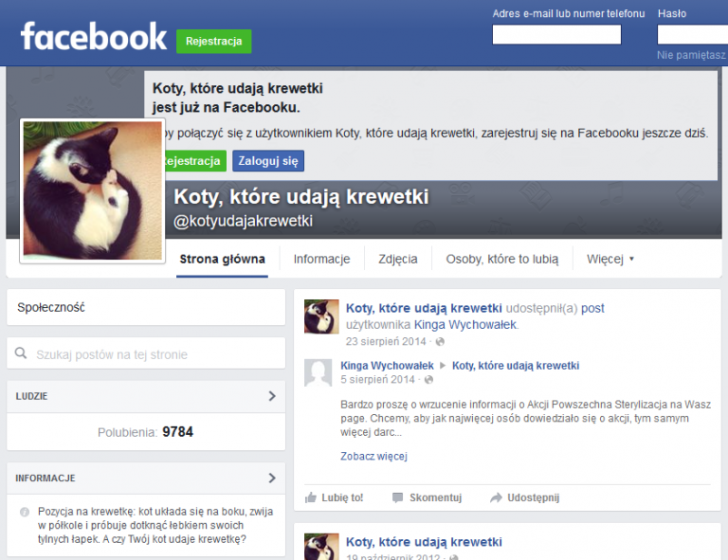Click the page avatar on the 23 sierpień post

(321, 316)
